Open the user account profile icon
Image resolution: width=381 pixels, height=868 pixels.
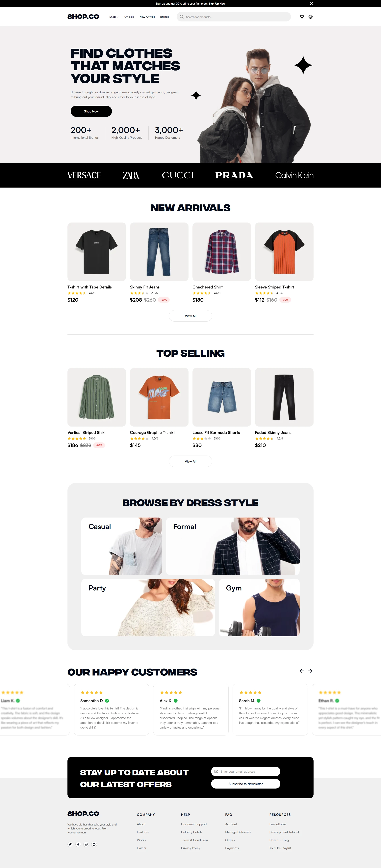[310, 17]
